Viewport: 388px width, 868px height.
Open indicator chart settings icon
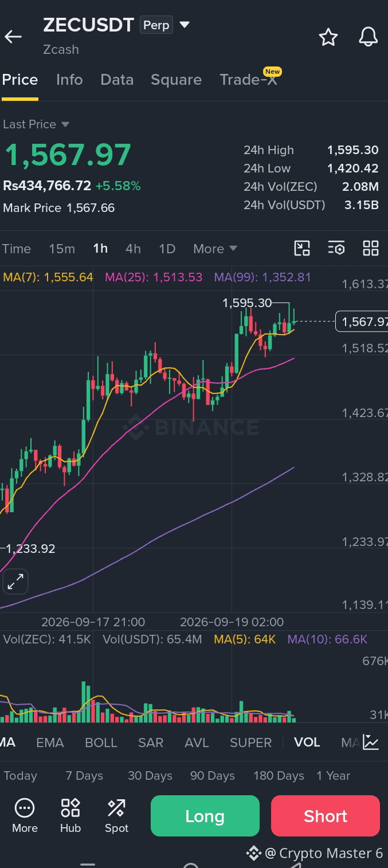[x=371, y=742]
